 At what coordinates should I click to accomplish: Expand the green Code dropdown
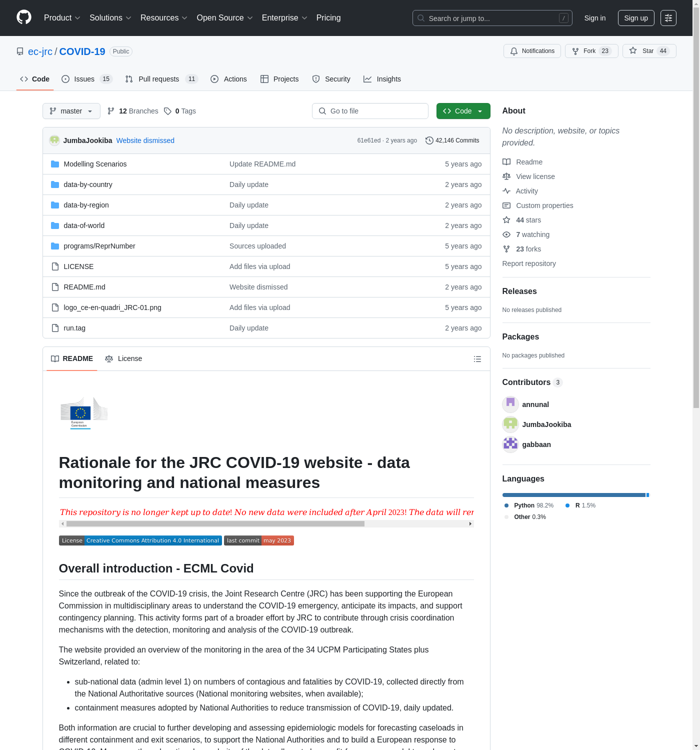pyautogui.click(x=463, y=111)
